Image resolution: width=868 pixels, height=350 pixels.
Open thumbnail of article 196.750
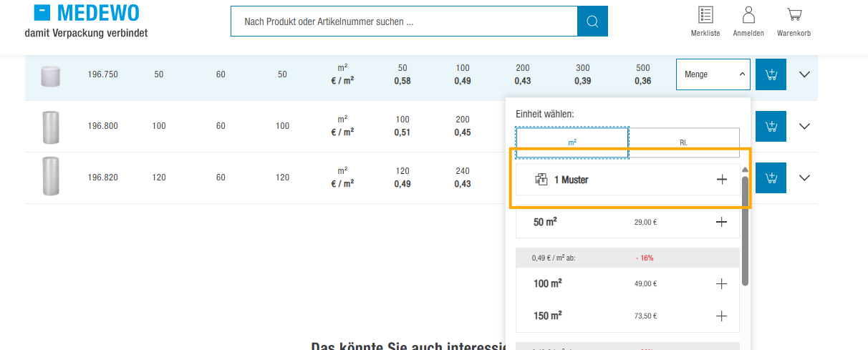coord(50,75)
